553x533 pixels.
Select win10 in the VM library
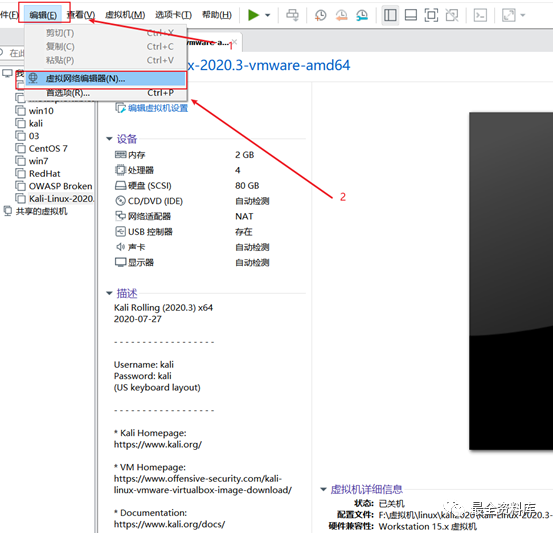coord(35,111)
